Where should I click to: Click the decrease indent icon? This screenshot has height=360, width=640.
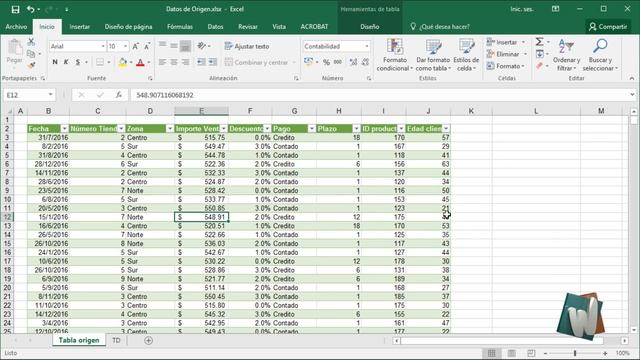(x=201, y=62)
